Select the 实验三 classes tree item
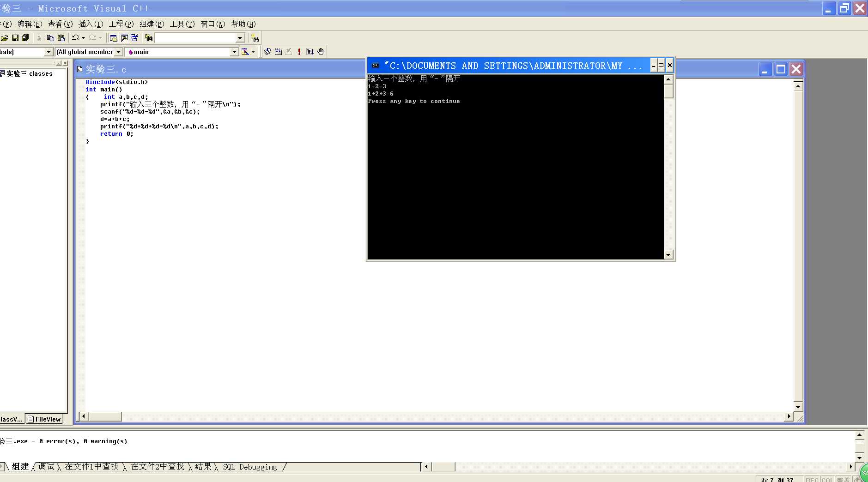The image size is (868, 482). [x=29, y=73]
